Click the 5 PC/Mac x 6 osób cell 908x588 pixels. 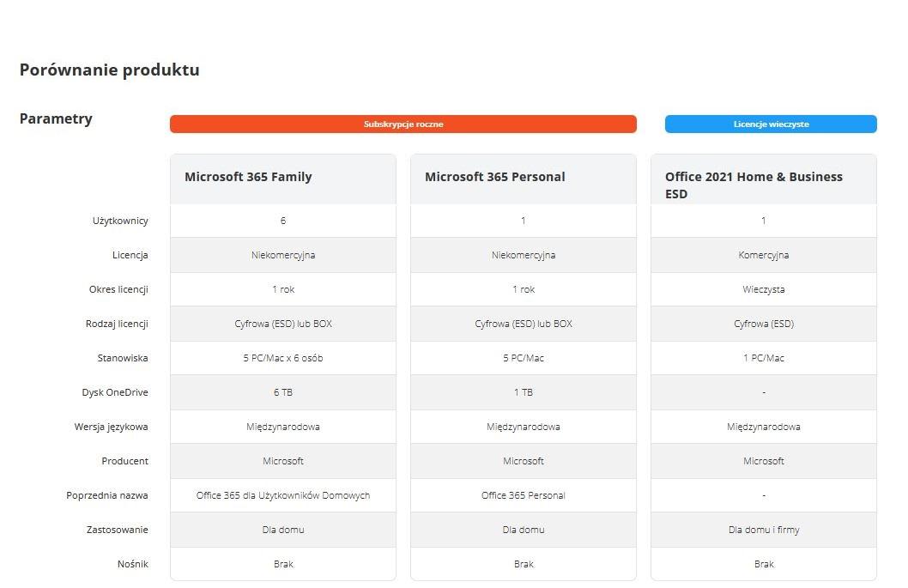click(x=283, y=358)
